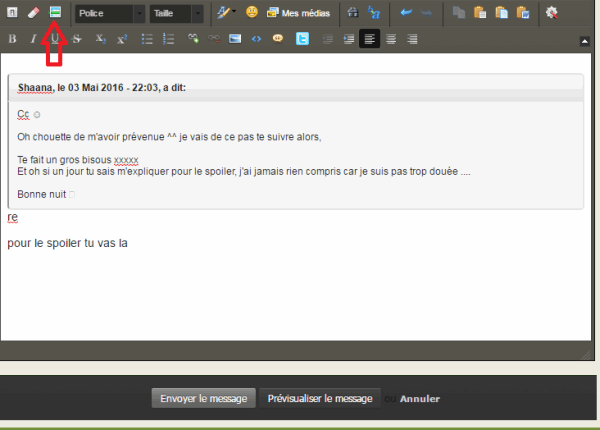
Task: Click the Twitter icon
Action: pos(302,39)
